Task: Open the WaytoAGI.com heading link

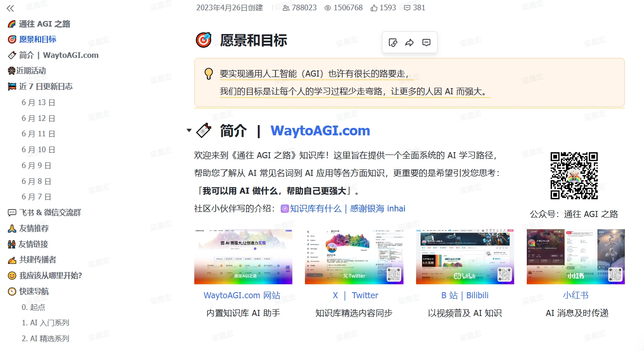Action: click(x=320, y=131)
